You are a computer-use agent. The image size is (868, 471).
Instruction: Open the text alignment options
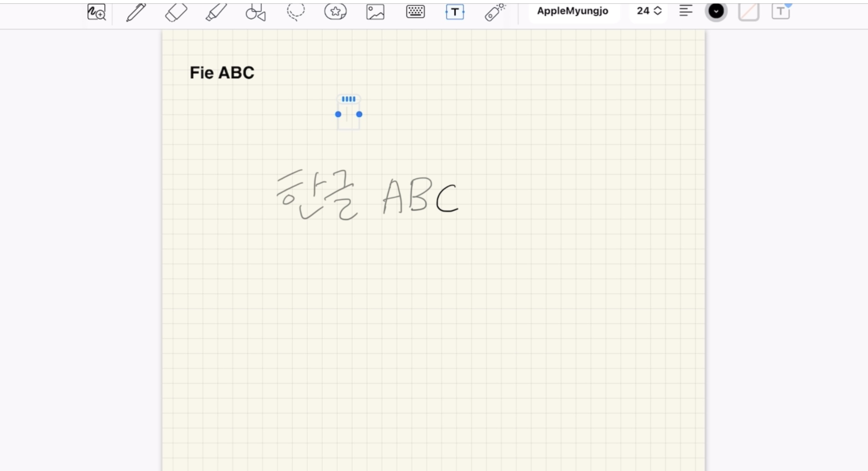point(686,11)
